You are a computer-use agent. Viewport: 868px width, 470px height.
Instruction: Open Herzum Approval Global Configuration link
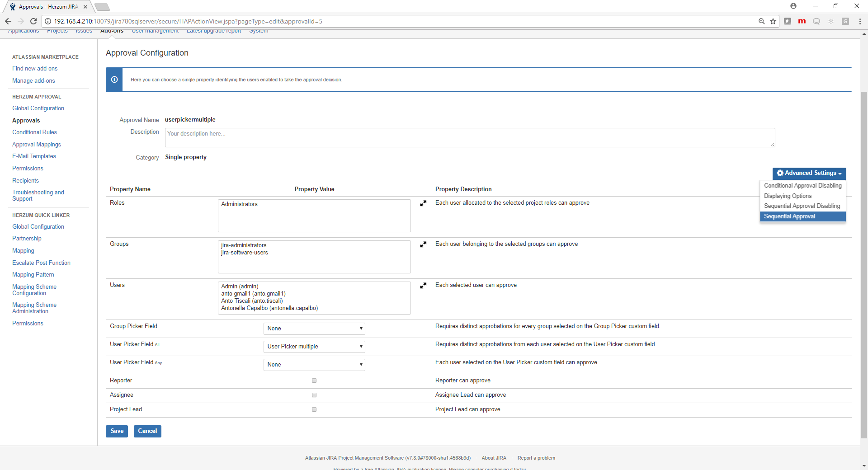(38, 108)
